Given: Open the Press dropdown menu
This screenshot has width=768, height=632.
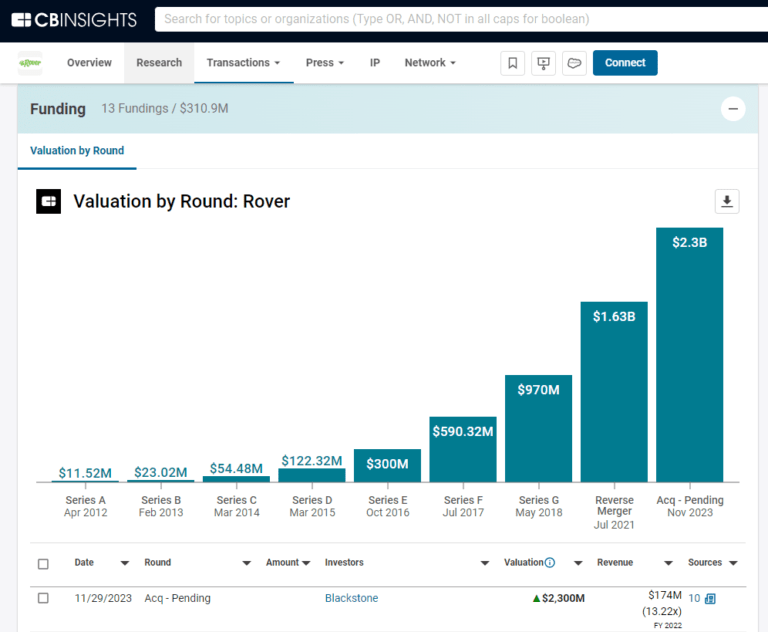Looking at the screenshot, I should pyautogui.click(x=324, y=63).
